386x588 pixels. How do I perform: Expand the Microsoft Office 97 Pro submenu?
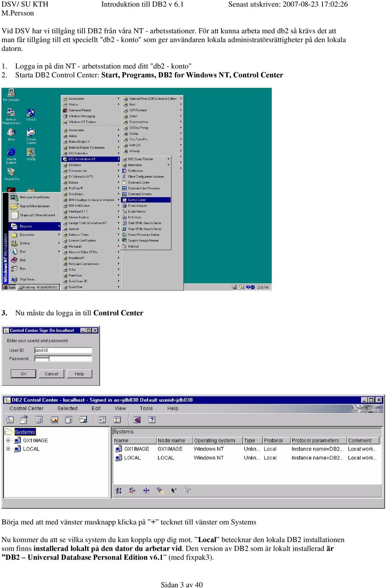[x=91, y=252]
